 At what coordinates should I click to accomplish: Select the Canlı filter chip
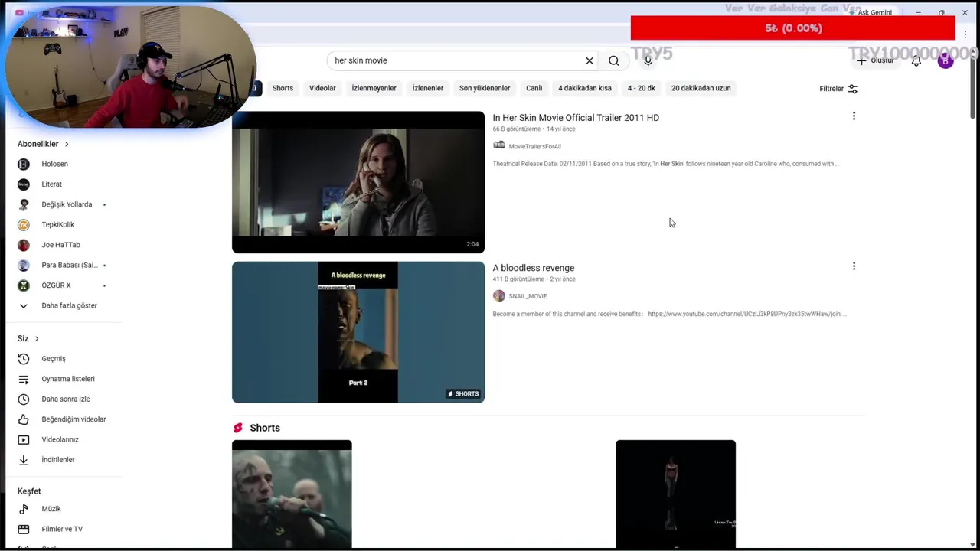[x=534, y=88]
